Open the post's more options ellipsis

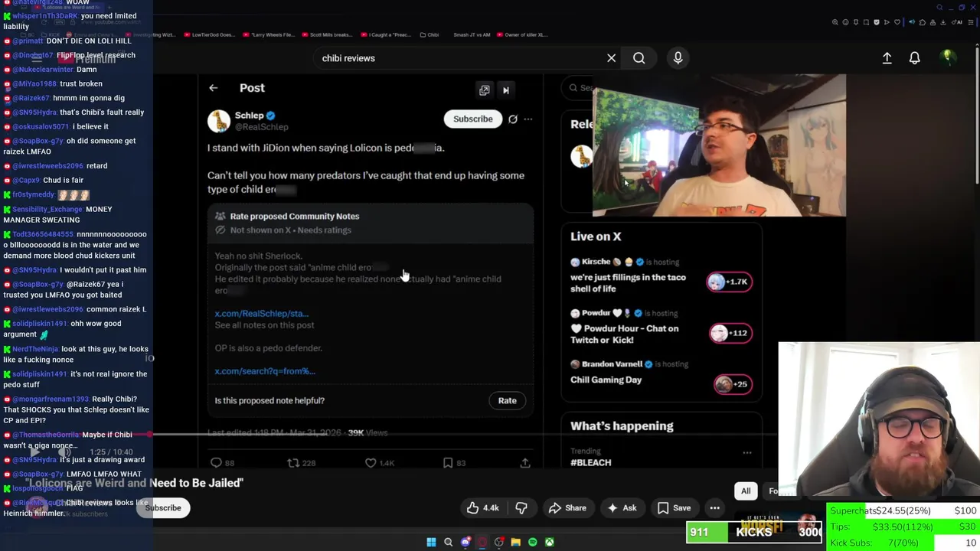528,119
